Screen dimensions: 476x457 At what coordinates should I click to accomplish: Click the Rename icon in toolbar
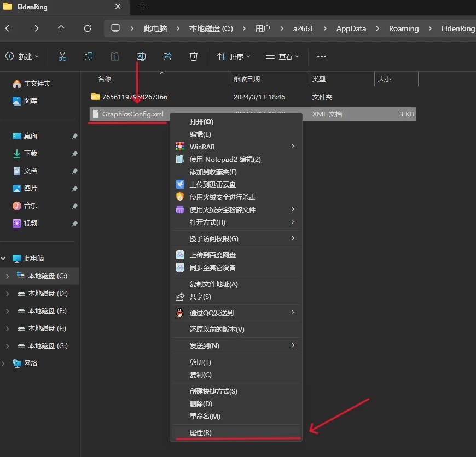141,56
